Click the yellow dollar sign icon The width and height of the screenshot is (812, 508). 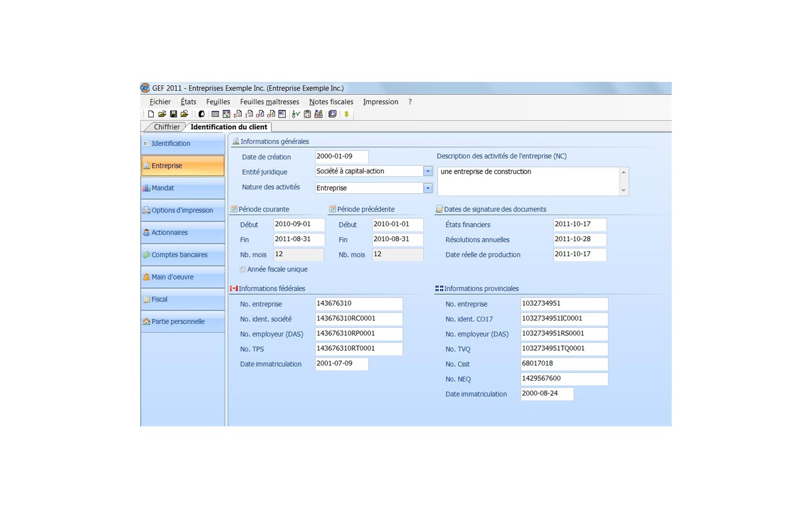pyautogui.click(x=346, y=114)
